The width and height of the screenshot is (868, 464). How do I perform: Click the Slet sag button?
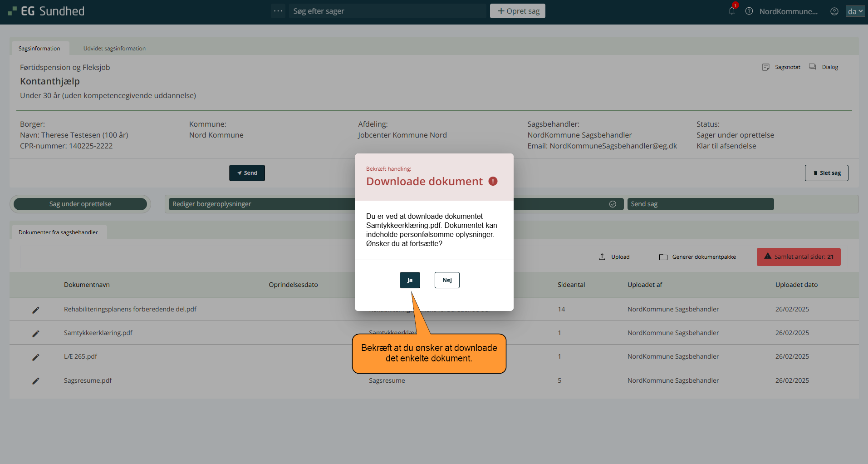click(826, 173)
